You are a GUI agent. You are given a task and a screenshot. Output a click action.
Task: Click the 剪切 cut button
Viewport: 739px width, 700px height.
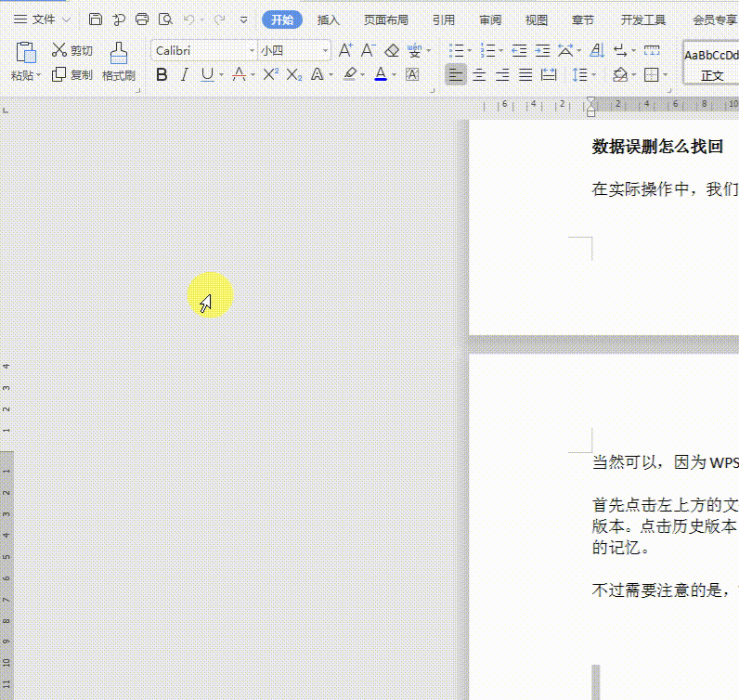(x=72, y=50)
